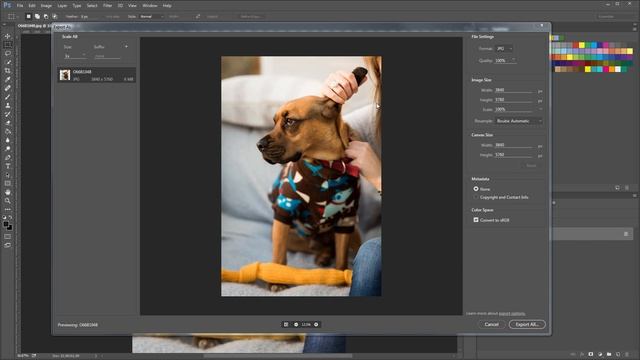Viewport: 640px width, 360px height.
Task: Select the None metadata radio button
Action: (476, 189)
